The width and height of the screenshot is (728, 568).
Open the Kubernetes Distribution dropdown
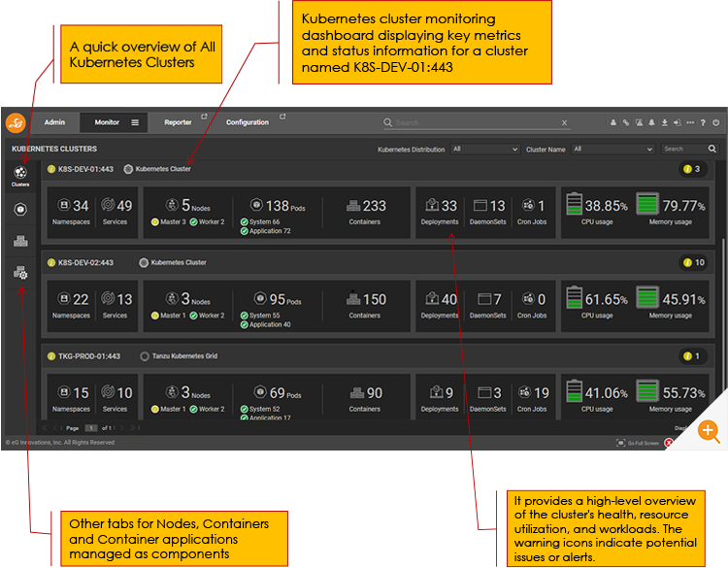point(485,150)
